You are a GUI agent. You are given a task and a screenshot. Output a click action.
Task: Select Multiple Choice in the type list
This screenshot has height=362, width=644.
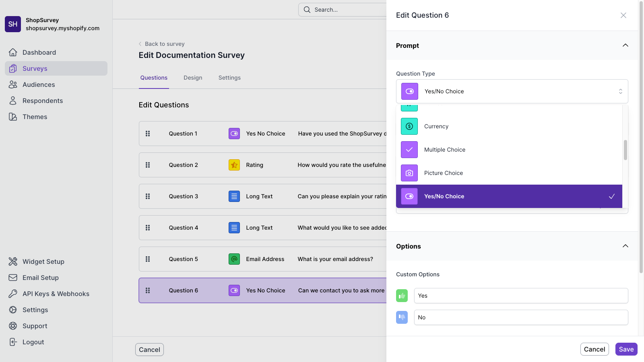point(509,150)
